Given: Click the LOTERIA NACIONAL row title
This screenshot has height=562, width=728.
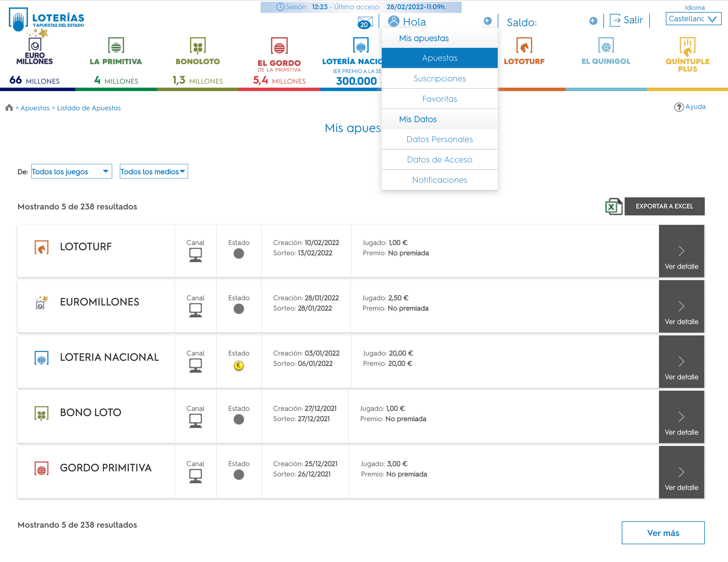Looking at the screenshot, I should (x=109, y=357).
